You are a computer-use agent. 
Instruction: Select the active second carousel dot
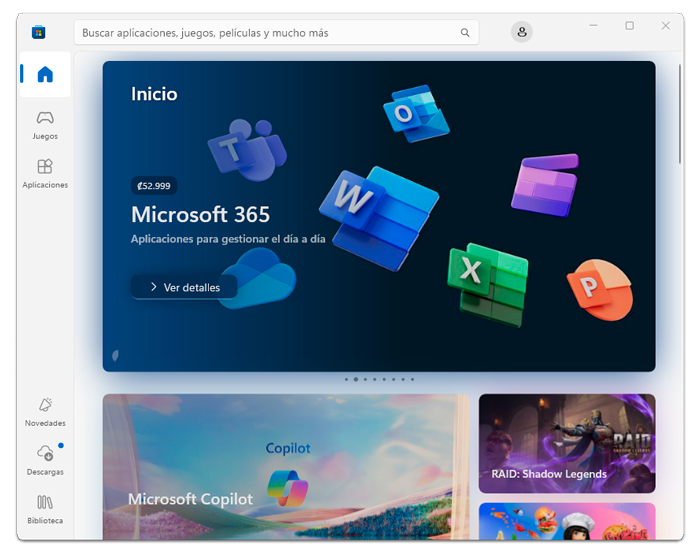(x=356, y=380)
